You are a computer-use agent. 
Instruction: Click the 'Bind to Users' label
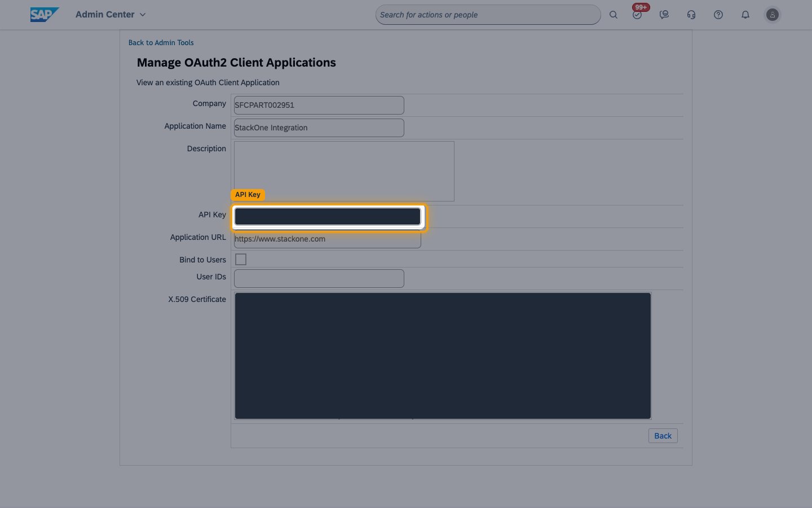click(x=202, y=260)
